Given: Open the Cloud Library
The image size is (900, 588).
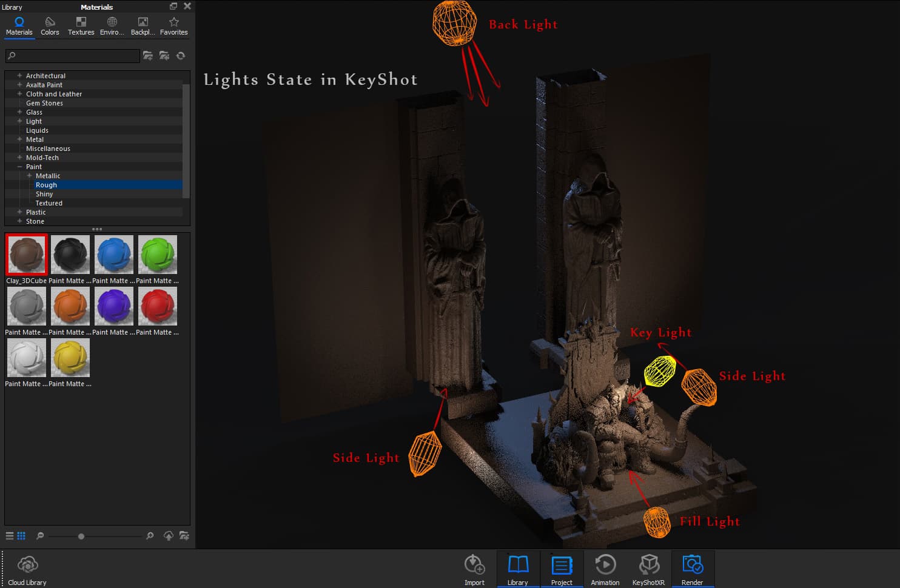Looking at the screenshot, I should pos(27,570).
